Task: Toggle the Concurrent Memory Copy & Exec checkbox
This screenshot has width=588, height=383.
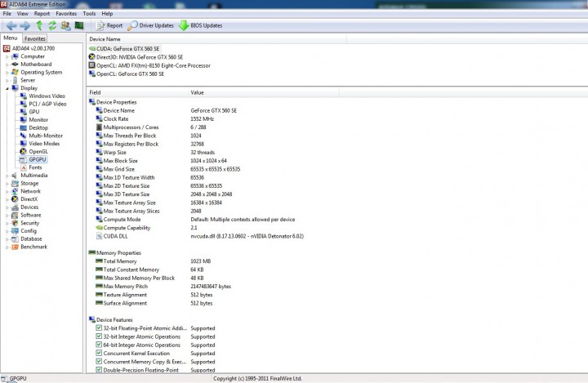Action: tap(99, 362)
